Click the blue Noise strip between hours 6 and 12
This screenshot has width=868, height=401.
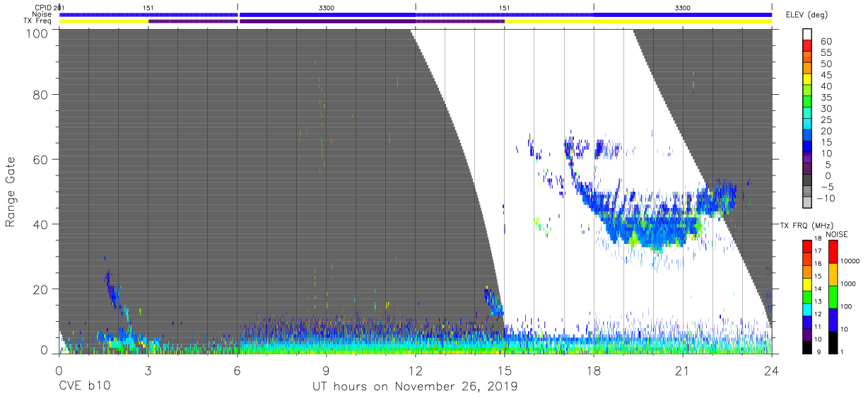point(327,14)
